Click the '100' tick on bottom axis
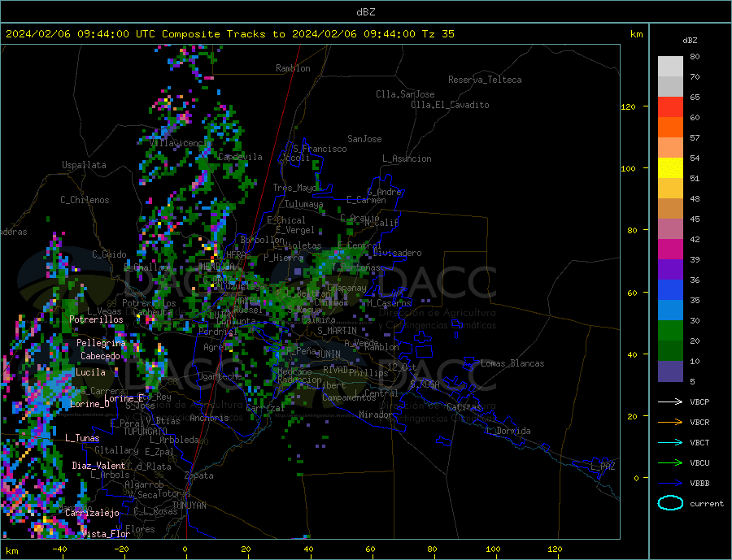732x560 pixels. click(x=493, y=549)
